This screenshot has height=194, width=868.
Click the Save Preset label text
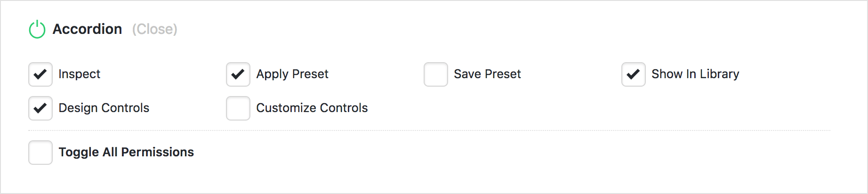(487, 74)
